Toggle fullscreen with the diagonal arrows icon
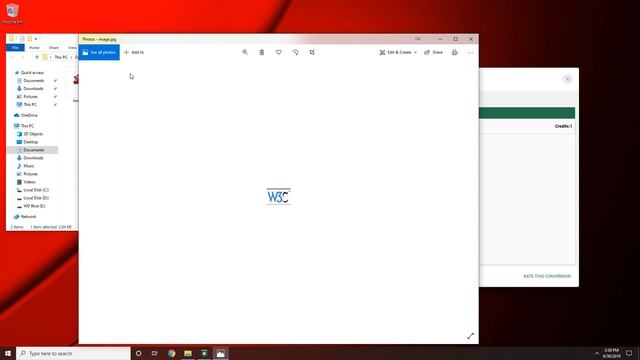Viewport: 640px width, 360px height. tap(471, 336)
